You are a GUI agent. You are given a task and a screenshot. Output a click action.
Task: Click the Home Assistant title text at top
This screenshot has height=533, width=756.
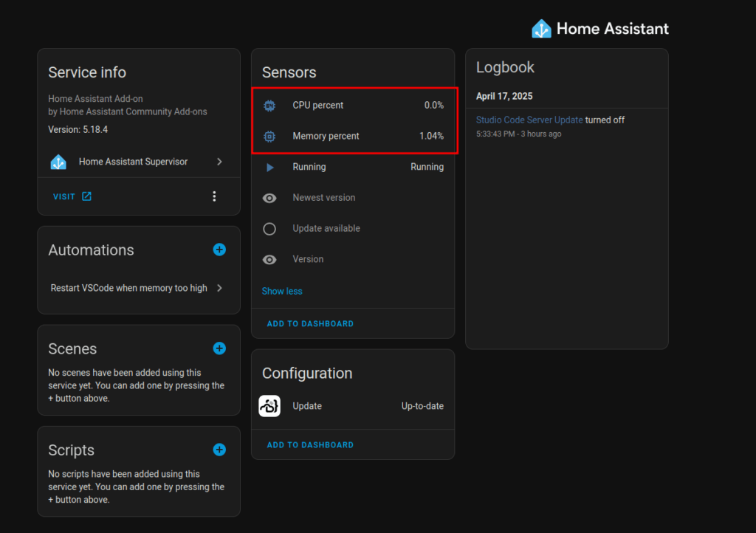613,29
